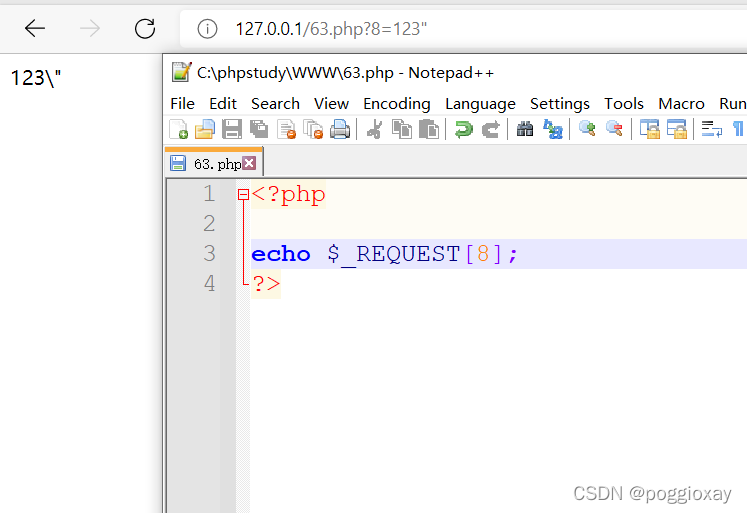Save all files in Notepad++ toolbar

click(x=259, y=129)
